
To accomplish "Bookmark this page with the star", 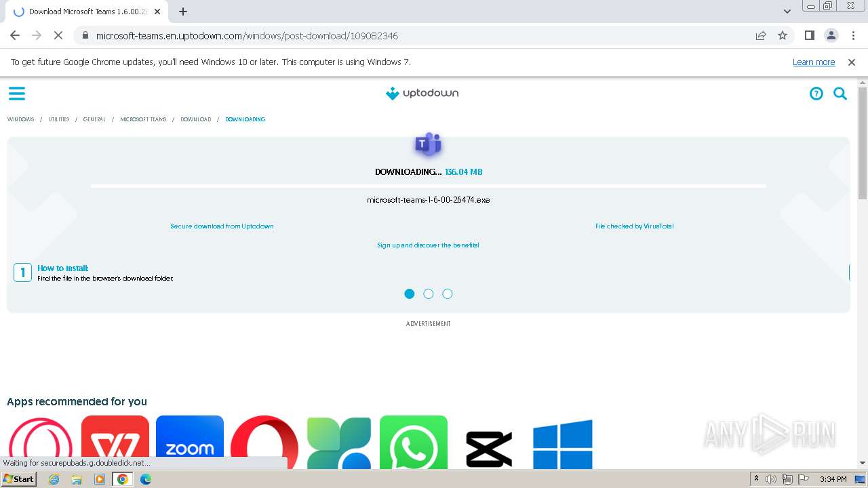I will coord(783,35).
